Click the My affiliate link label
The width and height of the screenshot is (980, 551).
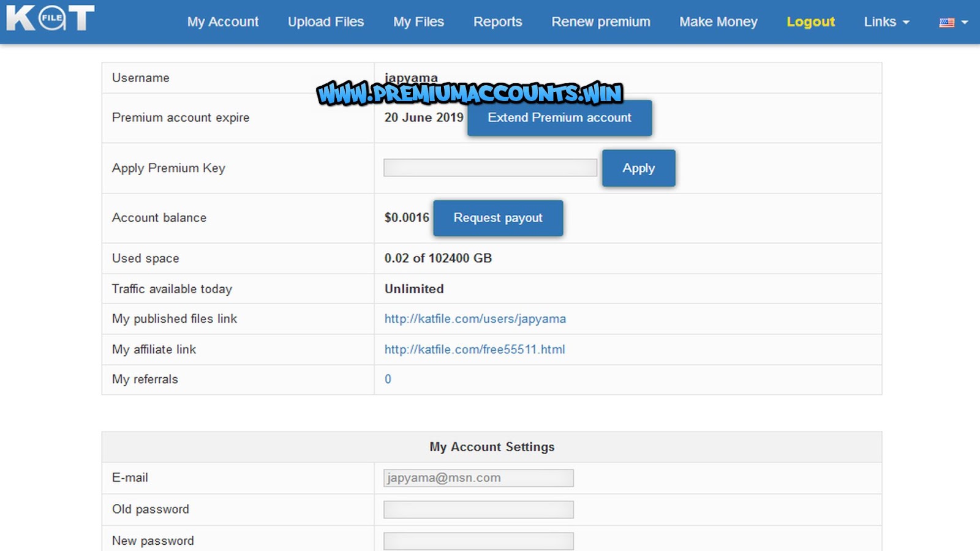(x=154, y=350)
